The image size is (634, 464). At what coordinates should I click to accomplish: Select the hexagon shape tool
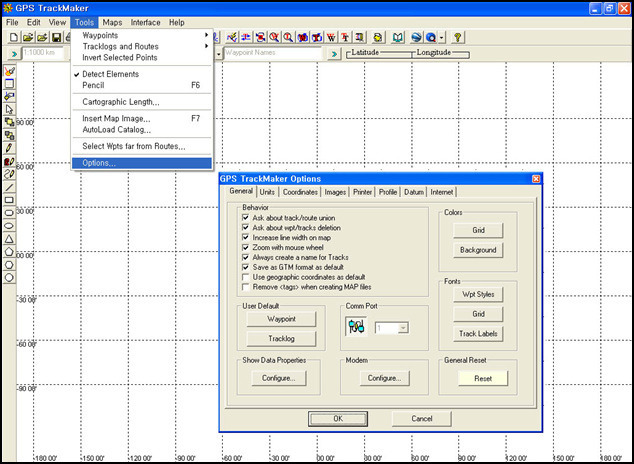9,265
